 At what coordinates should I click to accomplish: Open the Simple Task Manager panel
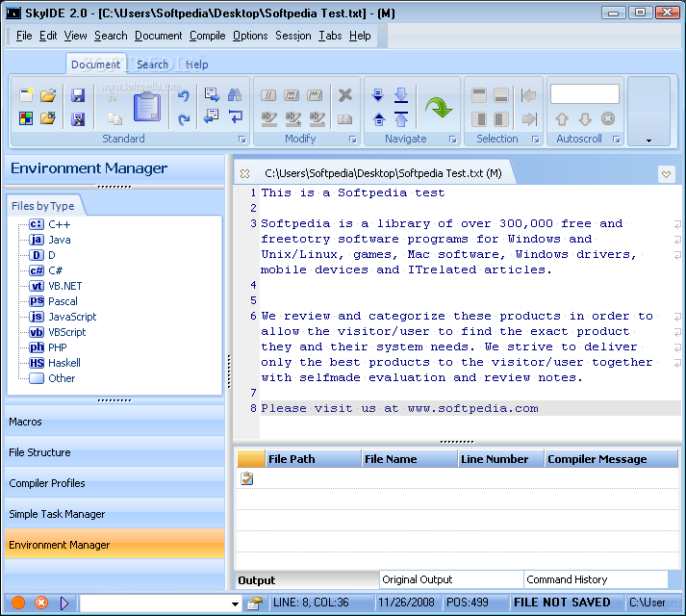(x=114, y=514)
